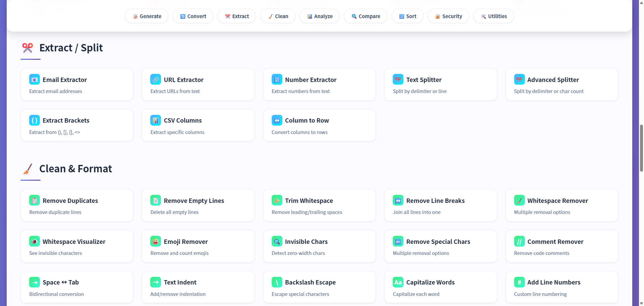Click the Capitalize Words Aa icon
The width and height of the screenshot is (644, 306).
point(398,282)
